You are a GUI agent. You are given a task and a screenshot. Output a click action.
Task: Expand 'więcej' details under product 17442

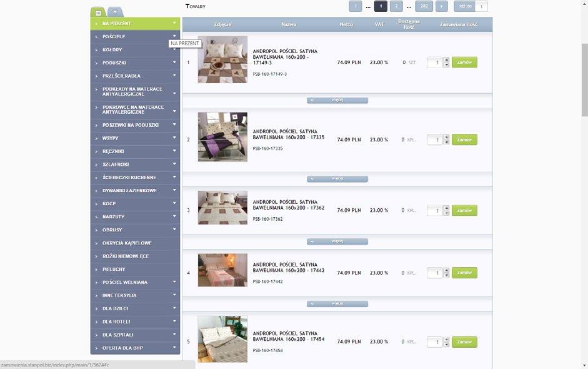(337, 304)
